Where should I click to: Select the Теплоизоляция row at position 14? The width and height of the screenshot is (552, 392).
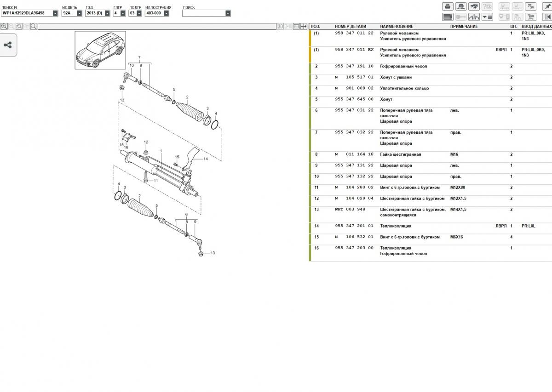pyautogui.click(x=396, y=226)
